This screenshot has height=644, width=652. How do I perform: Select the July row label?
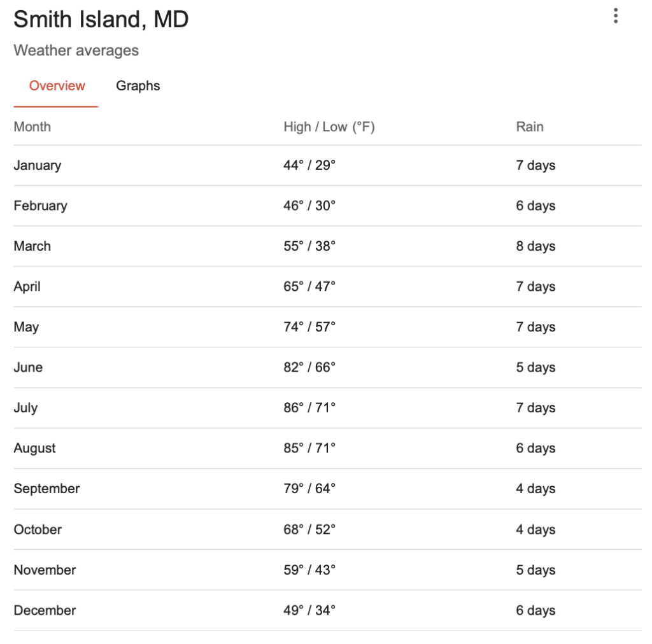[x=25, y=408]
